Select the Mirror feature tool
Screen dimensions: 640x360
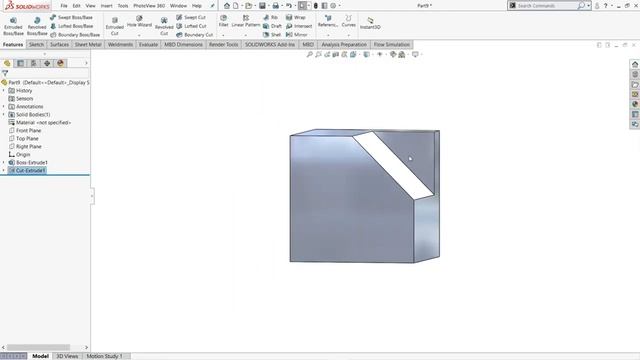click(297, 35)
